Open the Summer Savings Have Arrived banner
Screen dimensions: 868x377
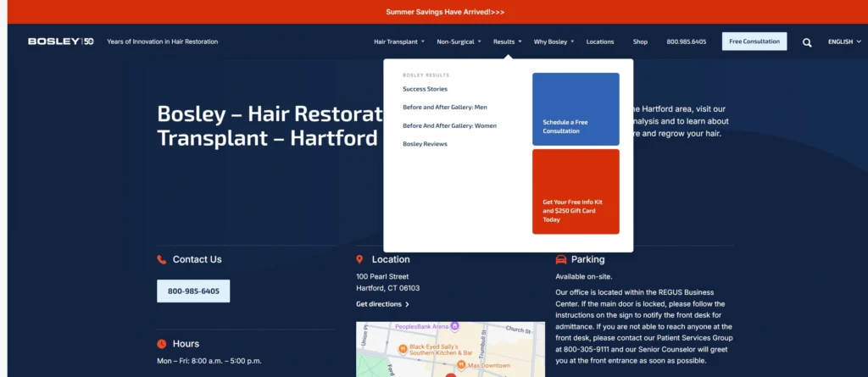point(445,12)
